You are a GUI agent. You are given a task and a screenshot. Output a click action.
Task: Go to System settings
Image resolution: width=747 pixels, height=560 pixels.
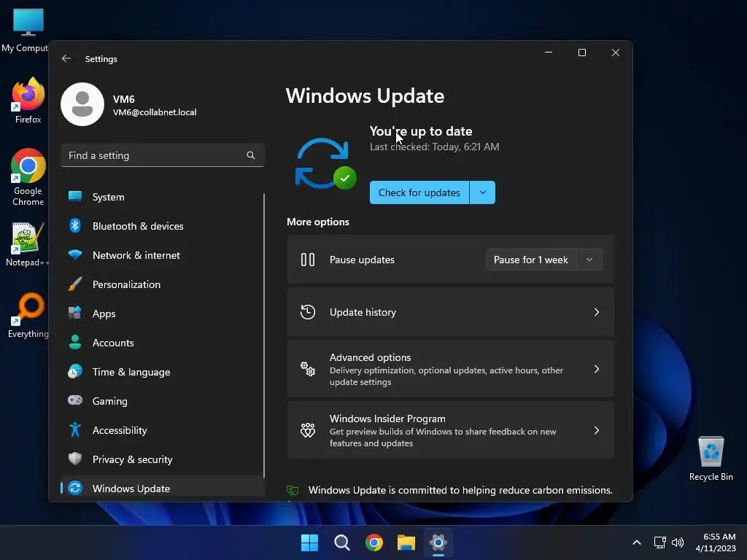(x=163, y=197)
